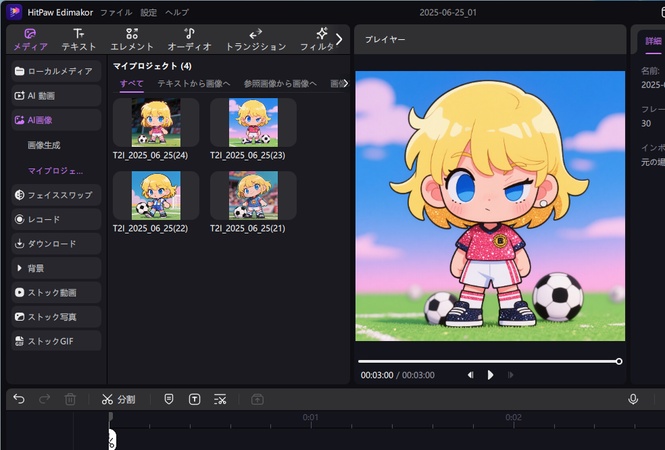665x450 pixels.
Task: Click the player progress slider handle
Action: coord(619,361)
